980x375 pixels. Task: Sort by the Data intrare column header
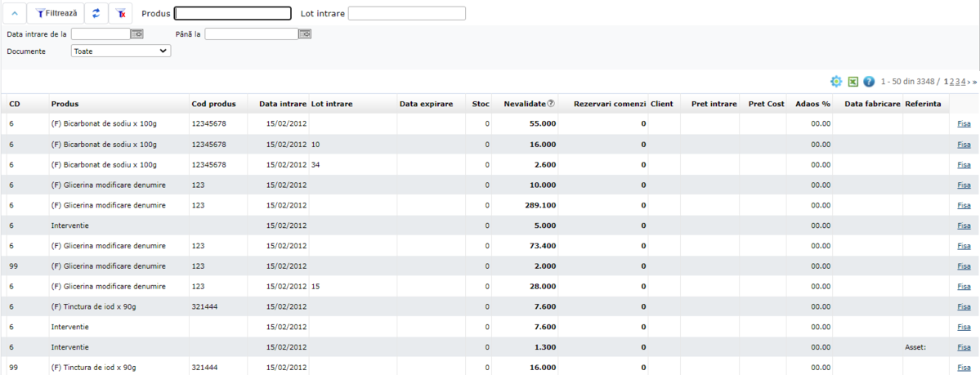click(x=283, y=104)
